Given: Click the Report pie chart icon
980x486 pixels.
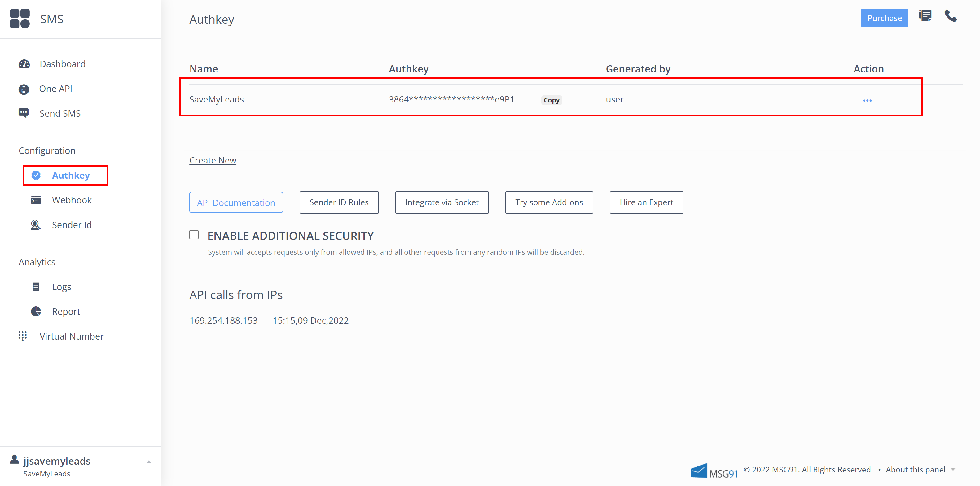Looking at the screenshot, I should [36, 311].
